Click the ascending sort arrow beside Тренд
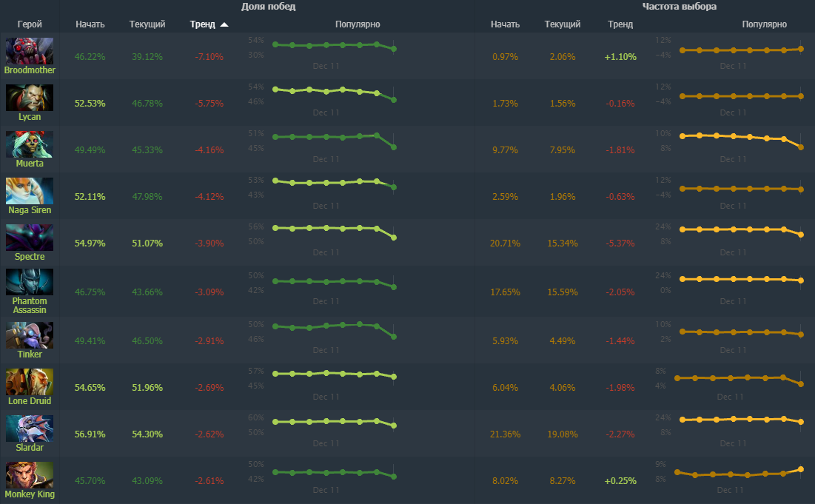This screenshot has width=815, height=504. 224,24
